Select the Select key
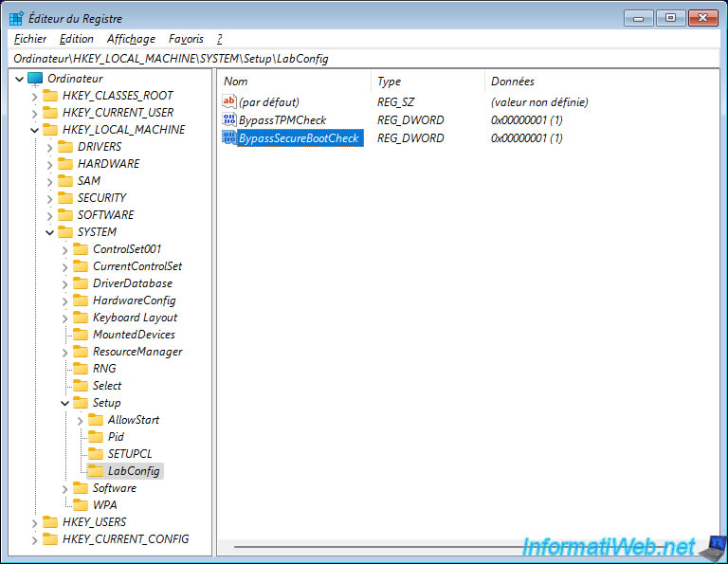Image resolution: width=728 pixels, height=564 pixels. (107, 386)
